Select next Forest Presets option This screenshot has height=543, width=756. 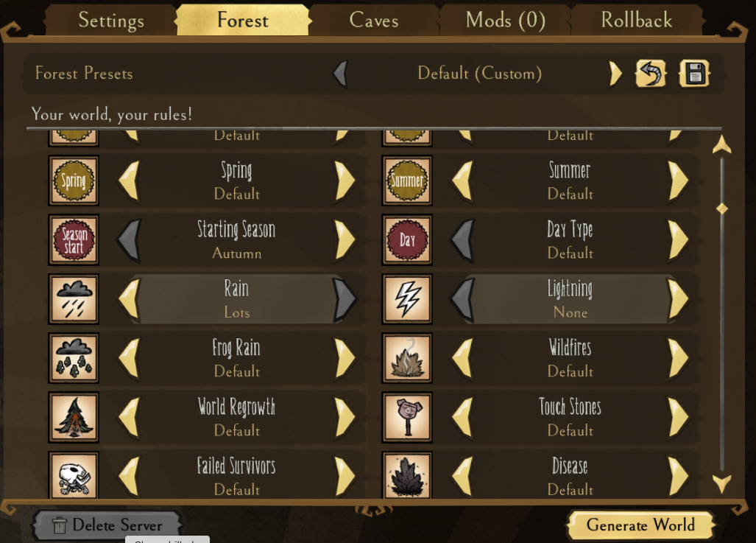[x=615, y=74]
